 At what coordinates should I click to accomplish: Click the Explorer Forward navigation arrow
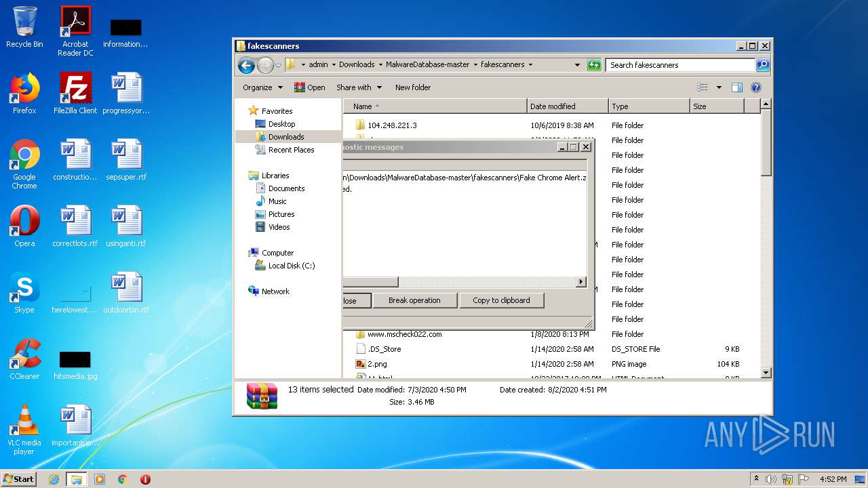coord(265,65)
